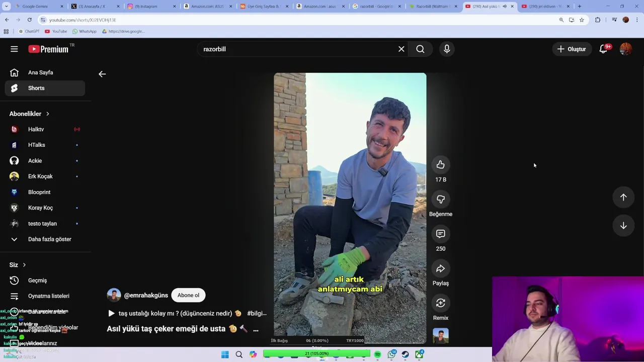Dislike the short via Beğenme
644x362 pixels.
click(440, 199)
